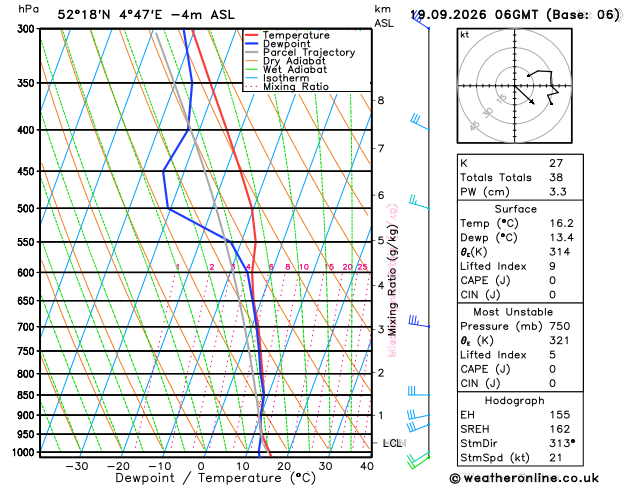Click the red Temperature legend line
This screenshot has width=629, height=486.
(x=252, y=35)
